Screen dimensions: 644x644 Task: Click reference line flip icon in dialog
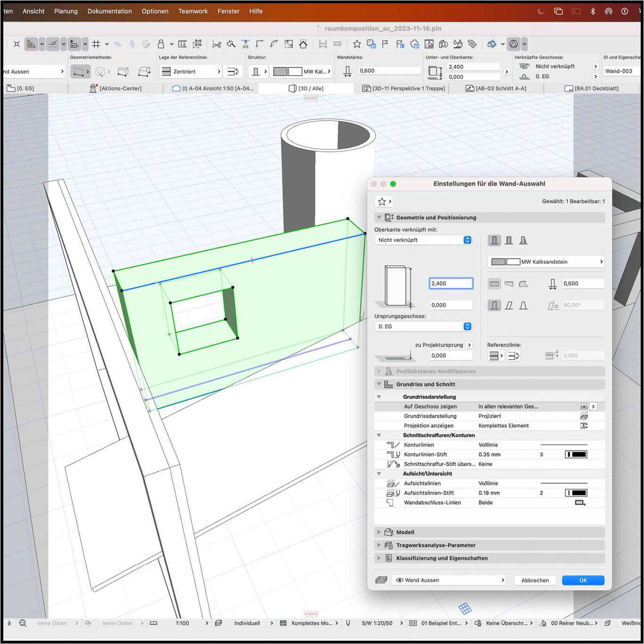(513, 356)
